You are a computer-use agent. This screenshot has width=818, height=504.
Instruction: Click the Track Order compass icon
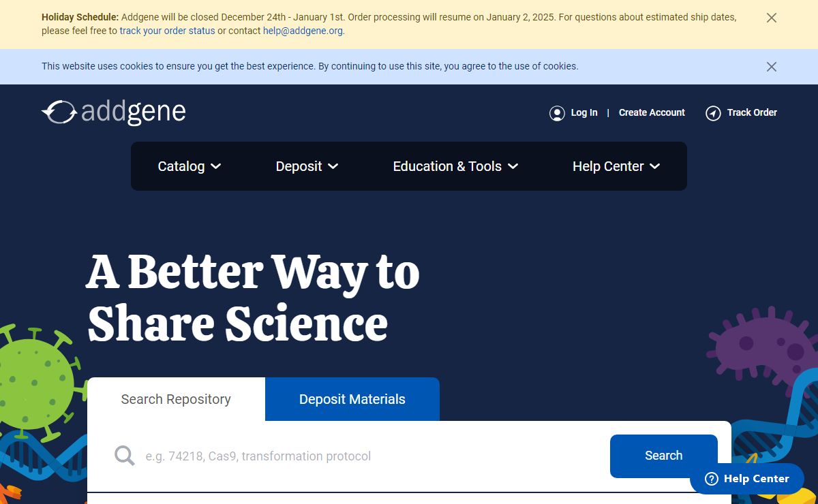click(x=713, y=113)
